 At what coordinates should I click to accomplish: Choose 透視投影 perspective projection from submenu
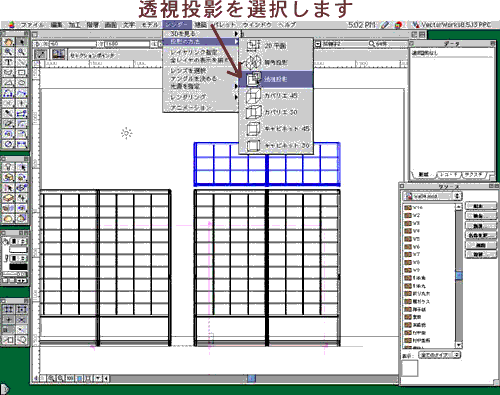pos(276,79)
